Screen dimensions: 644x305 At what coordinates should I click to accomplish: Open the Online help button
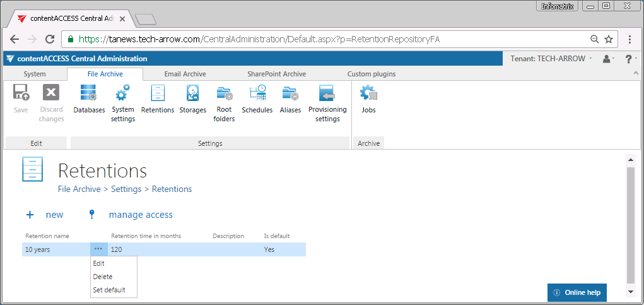click(577, 292)
